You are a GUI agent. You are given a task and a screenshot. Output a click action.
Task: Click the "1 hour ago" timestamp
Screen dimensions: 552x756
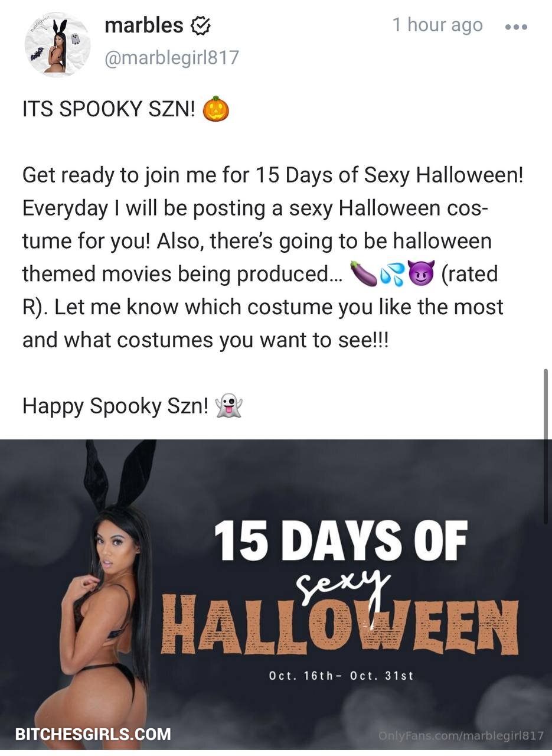[437, 25]
